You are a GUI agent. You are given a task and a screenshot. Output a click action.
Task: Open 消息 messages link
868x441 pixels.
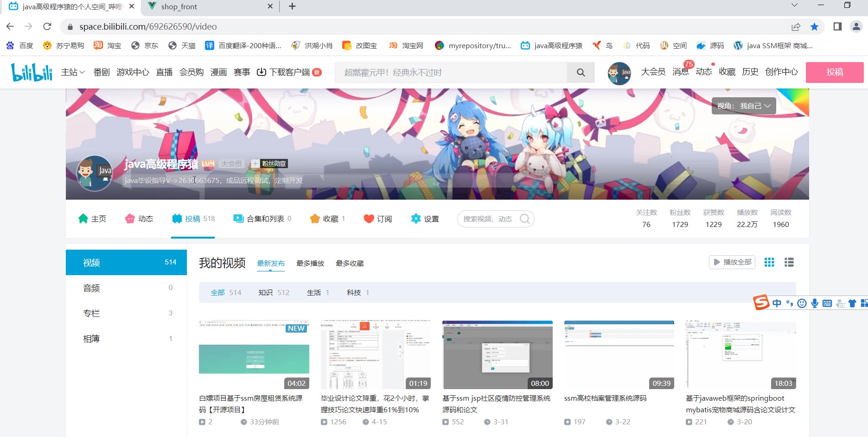[x=681, y=72]
